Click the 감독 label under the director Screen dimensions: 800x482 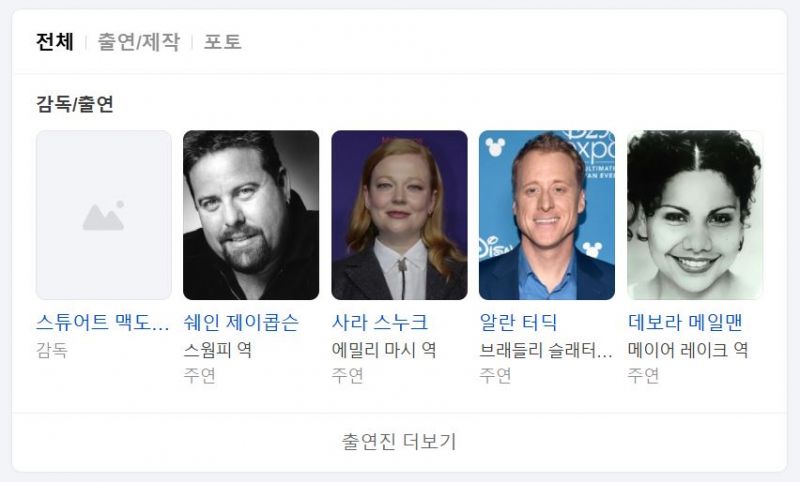[x=52, y=350]
